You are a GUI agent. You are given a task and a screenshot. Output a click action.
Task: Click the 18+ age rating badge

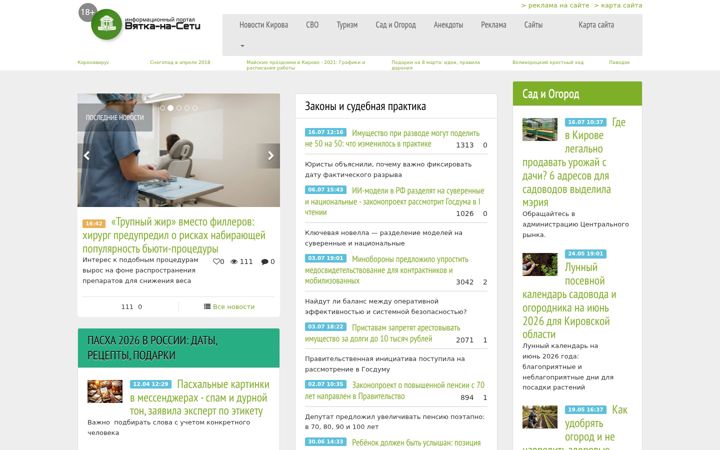pyautogui.click(x=87, y=12)
